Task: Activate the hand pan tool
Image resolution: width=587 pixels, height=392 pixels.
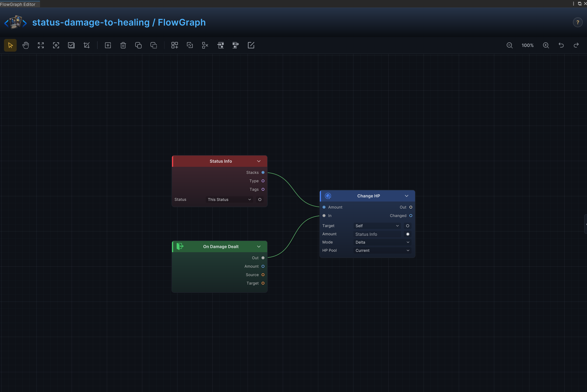Action: pyautogui.click(x=26, y=45)
